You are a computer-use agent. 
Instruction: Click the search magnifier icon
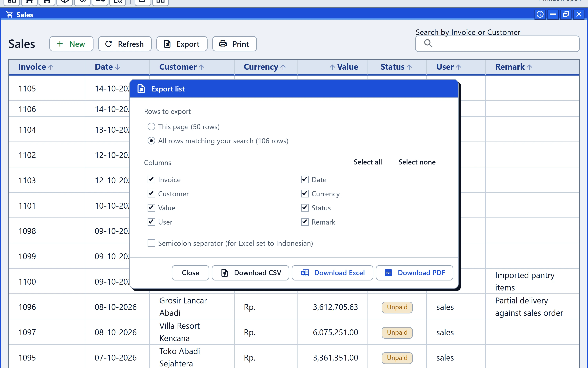coord(428,44)
